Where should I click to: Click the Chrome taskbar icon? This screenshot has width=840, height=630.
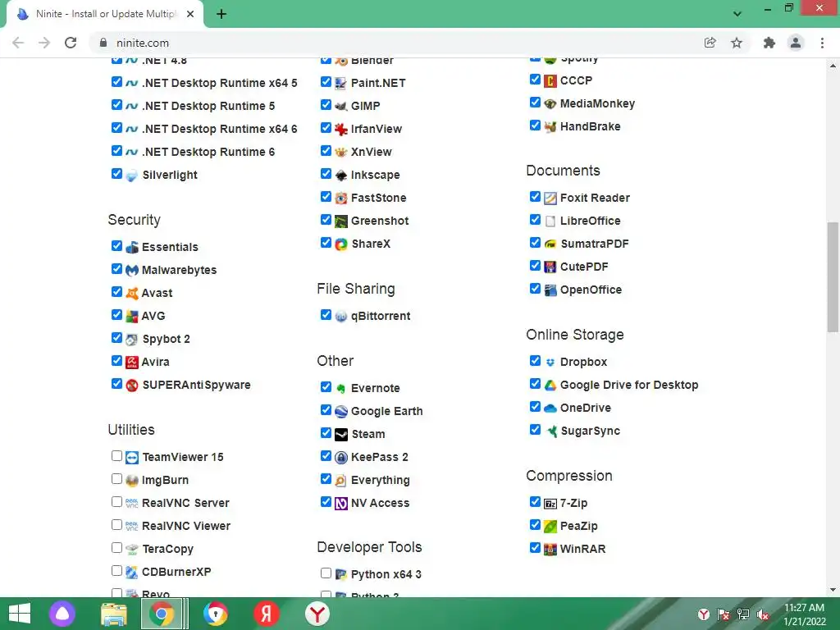pyautogui.click(x=162, y=614)
